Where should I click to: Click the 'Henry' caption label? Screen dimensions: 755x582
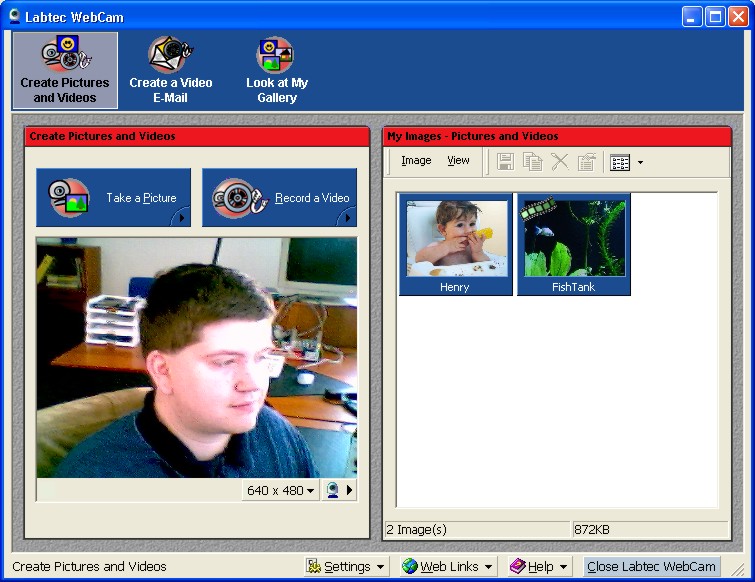click(x=455, y=287)
